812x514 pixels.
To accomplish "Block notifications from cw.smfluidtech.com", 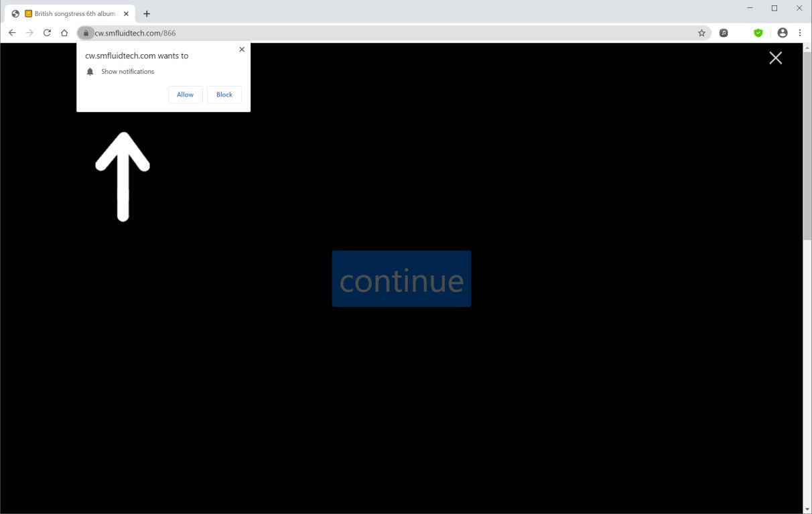I will coord(224,94).
